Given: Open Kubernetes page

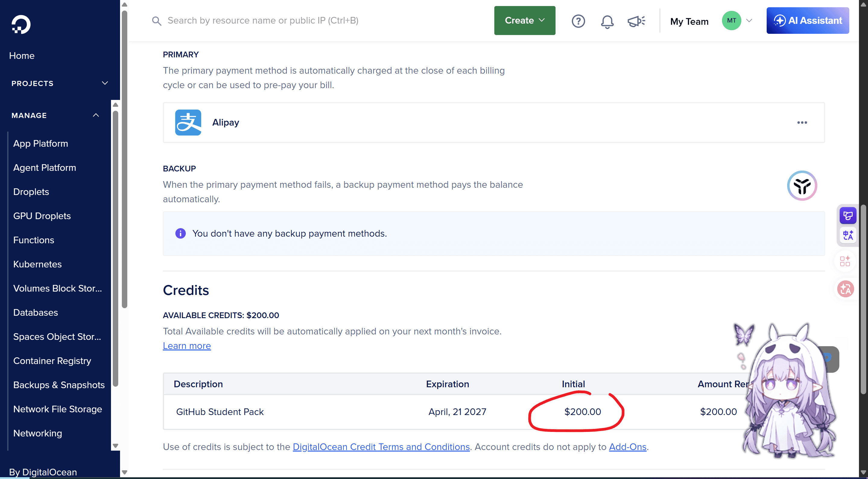Looking at the screenshot, I should pos(37,264).
